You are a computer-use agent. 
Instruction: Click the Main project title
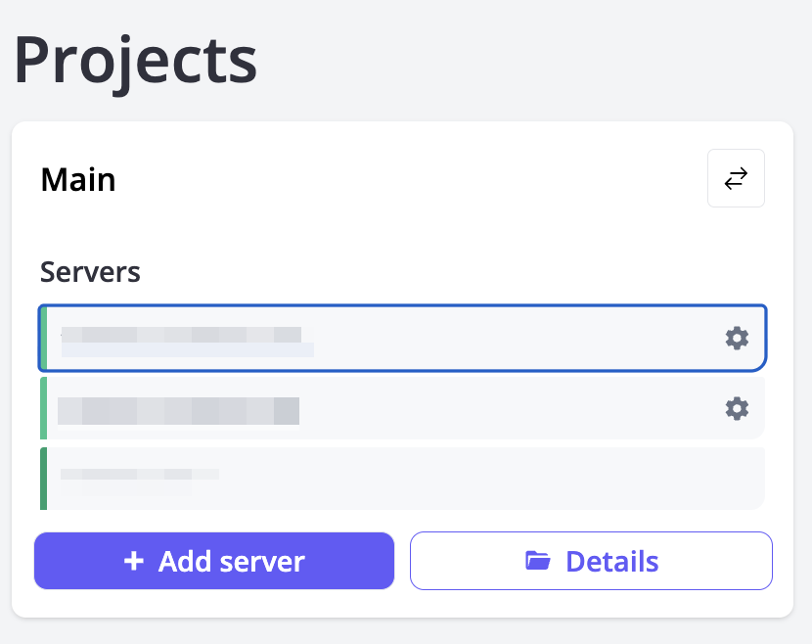tap(77, 179)
